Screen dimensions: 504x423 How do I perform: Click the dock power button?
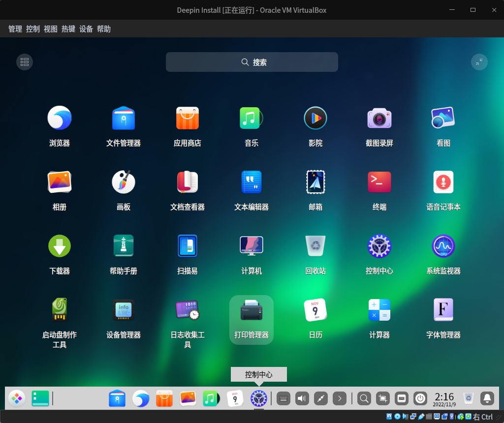420,398
